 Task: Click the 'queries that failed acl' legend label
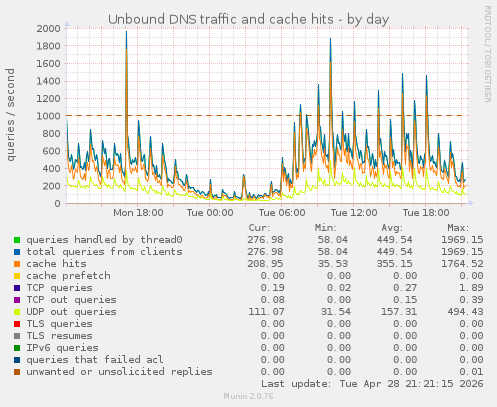[95, 360]
